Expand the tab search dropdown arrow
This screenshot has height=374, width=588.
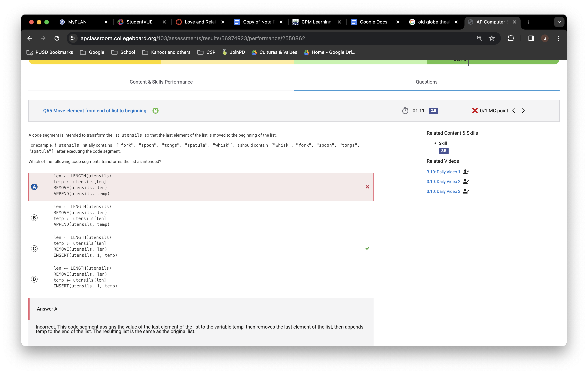click(559, 22)
